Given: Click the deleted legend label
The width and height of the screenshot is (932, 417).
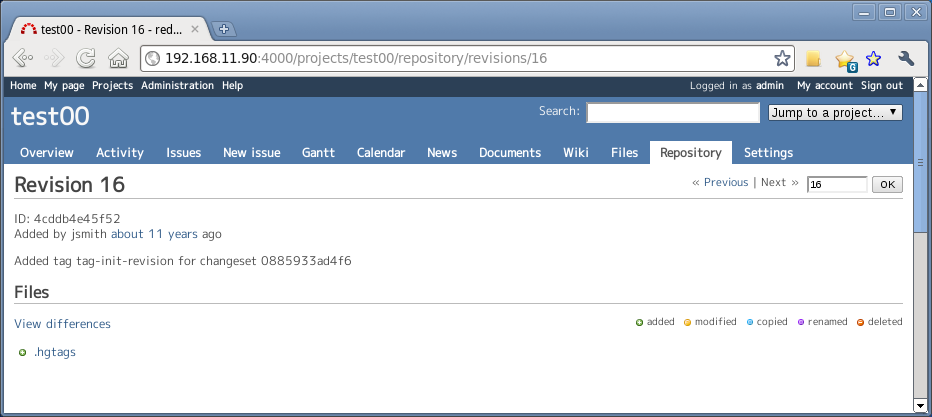Looking at the screenshot, I should (x=885, y=322).
